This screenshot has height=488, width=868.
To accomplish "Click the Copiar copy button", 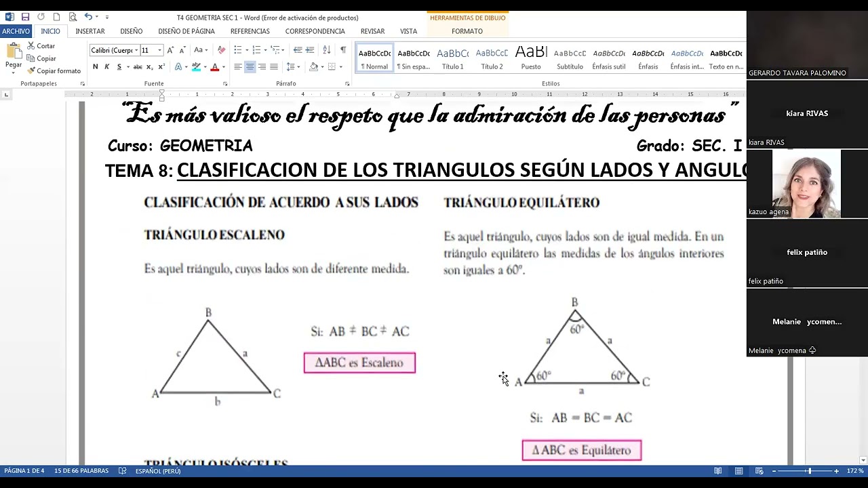I will tap(41, 58).
